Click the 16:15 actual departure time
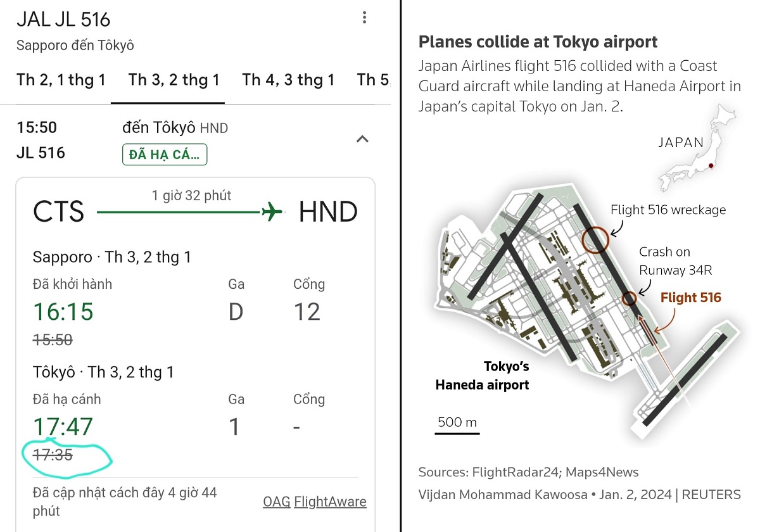Viewport: 760px width, 532px height. pos(63,312)
